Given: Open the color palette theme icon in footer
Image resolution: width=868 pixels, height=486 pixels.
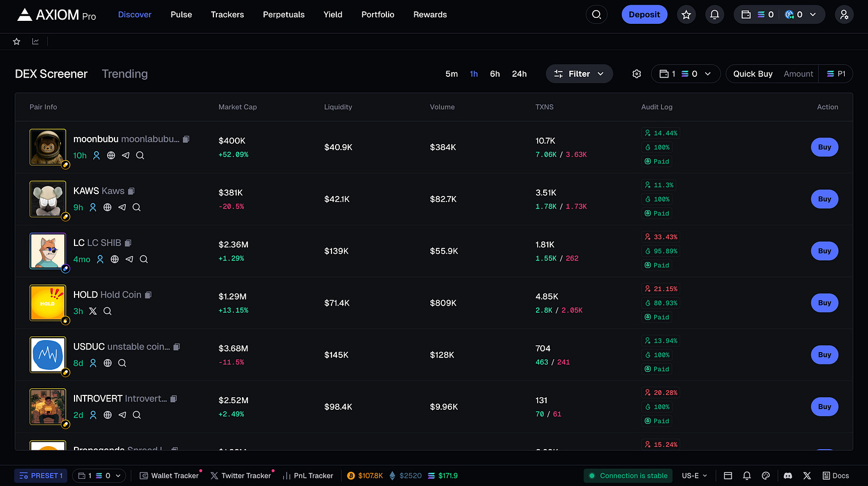Looking at the screenshot, I should pyautogui.click(x=766, y=476).
